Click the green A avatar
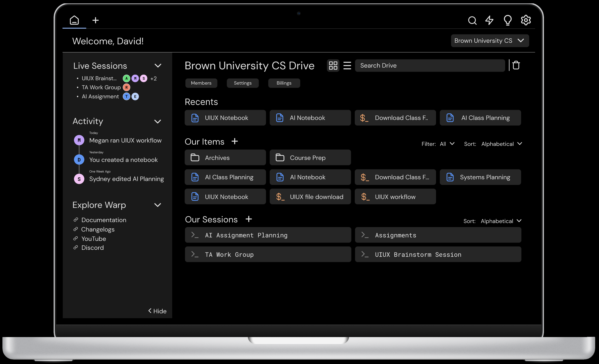Image resolution: width=599 pixels, height=364 pixels. point(126,78)
